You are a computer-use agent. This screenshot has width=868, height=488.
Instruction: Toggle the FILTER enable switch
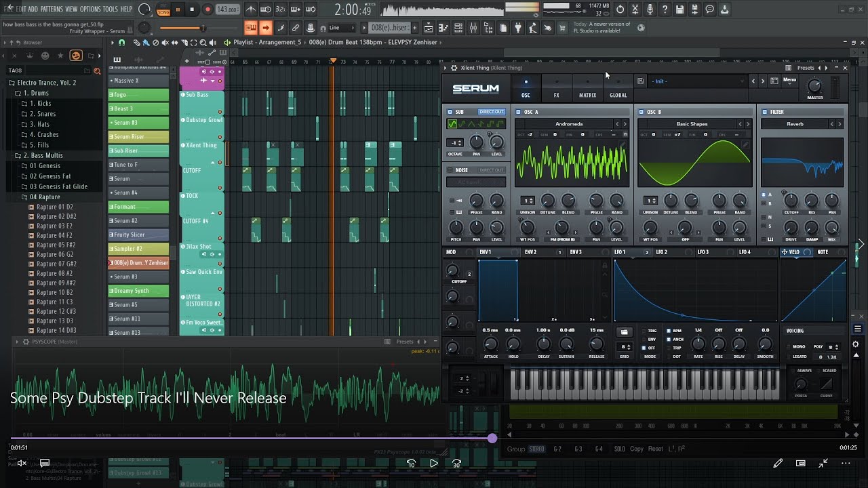tap(764, 112)
